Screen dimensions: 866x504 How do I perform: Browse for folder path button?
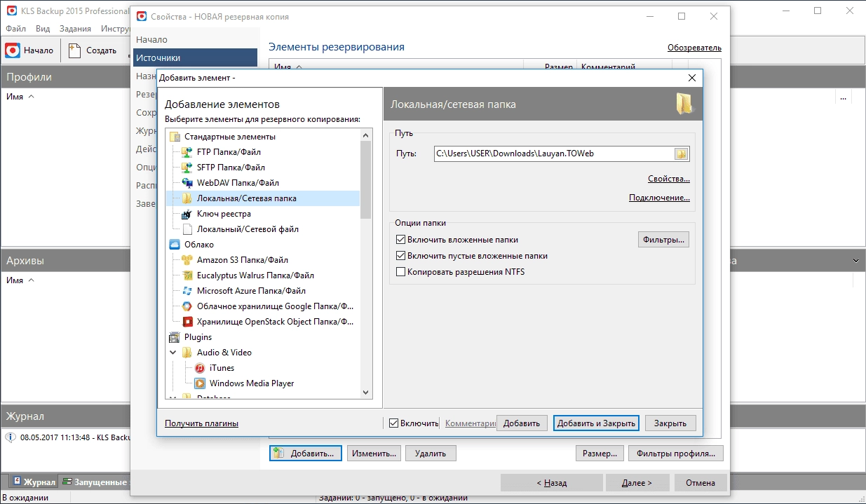click(x=681, y=154)
